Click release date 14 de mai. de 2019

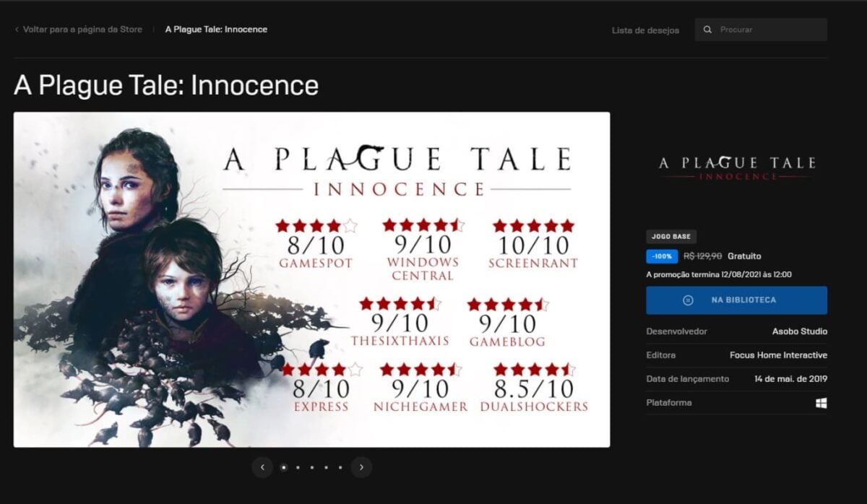(x=790, y=379)
